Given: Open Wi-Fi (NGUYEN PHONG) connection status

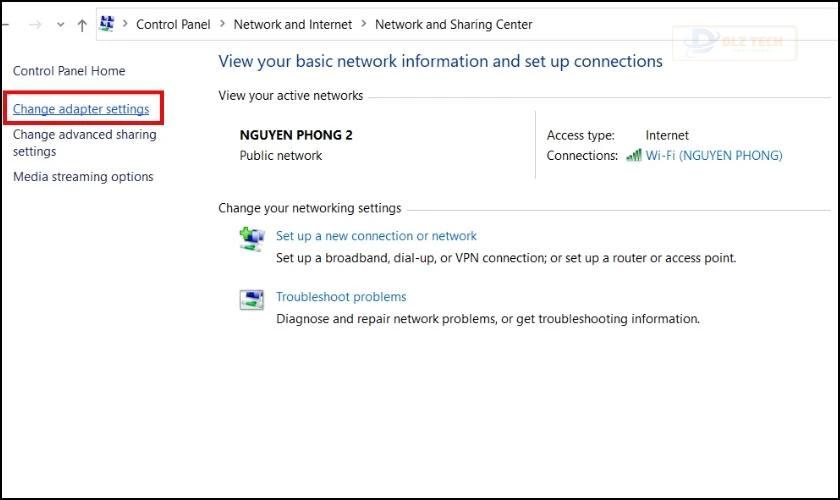Looking at the screenshot, I should click(714, 155).
